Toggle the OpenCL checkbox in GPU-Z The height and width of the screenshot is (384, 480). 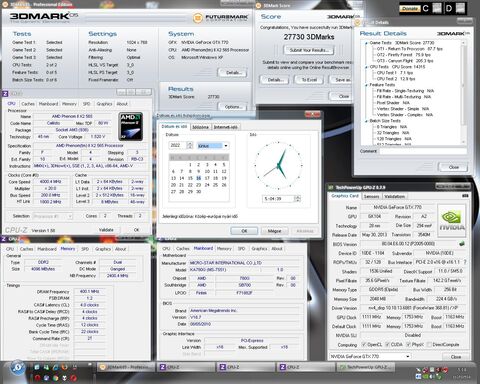point(364,344)
